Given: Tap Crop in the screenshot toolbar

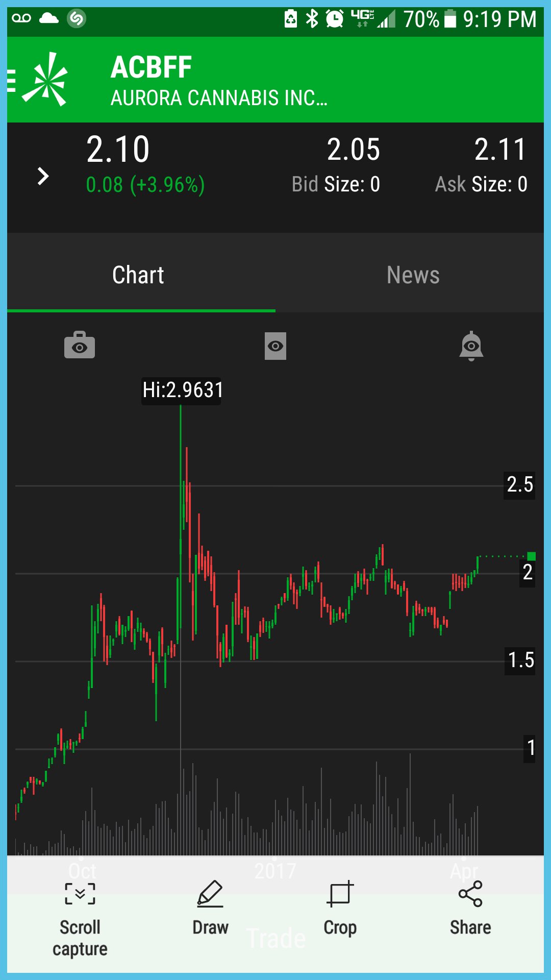Looking at the screenshot, I should click(340, 909).
